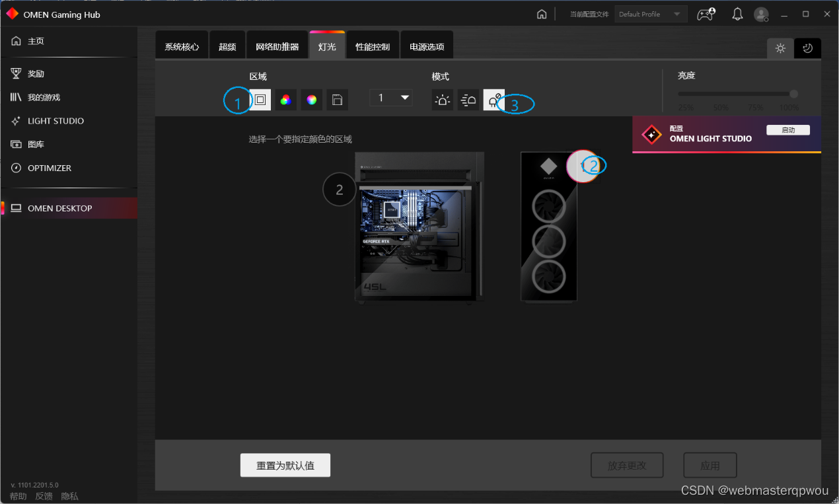Select the sun wake-lighting toggle
The image size is (839, 504).
point(780,48)
